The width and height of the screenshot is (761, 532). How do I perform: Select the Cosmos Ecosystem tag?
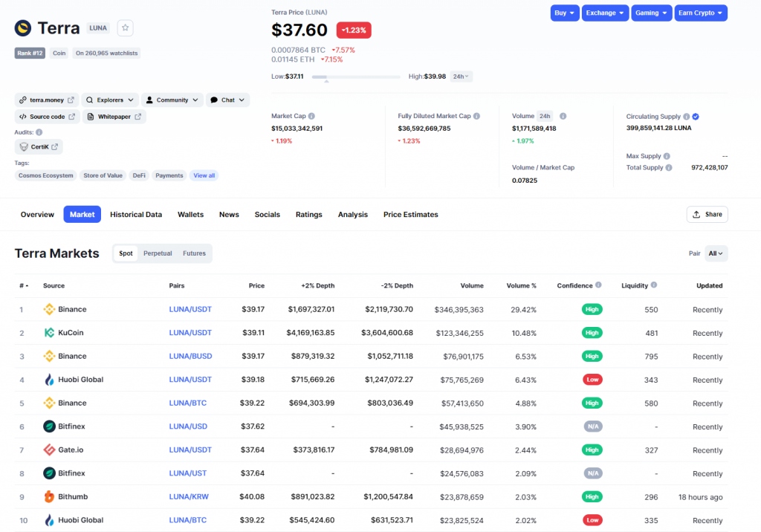click(45, 175)
